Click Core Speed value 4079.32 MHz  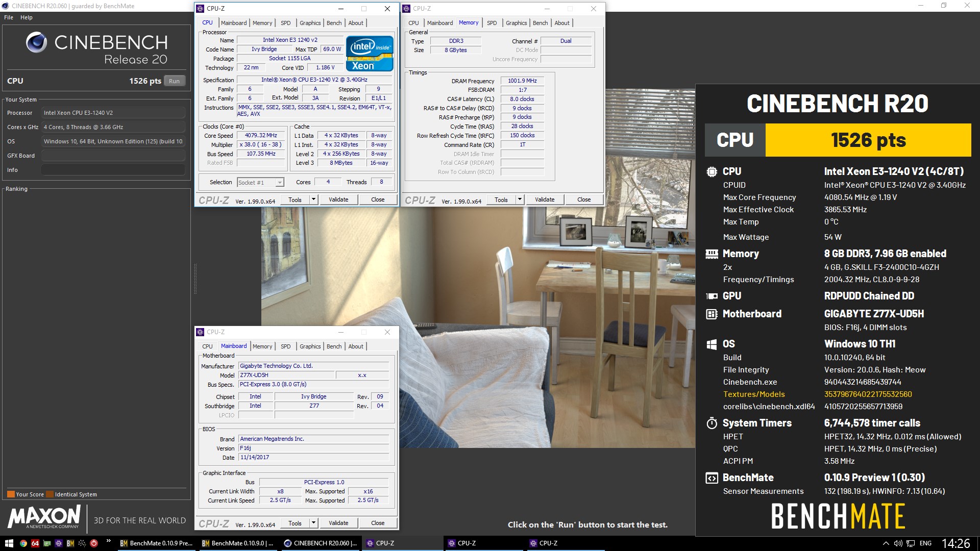(x=261, y=136)
